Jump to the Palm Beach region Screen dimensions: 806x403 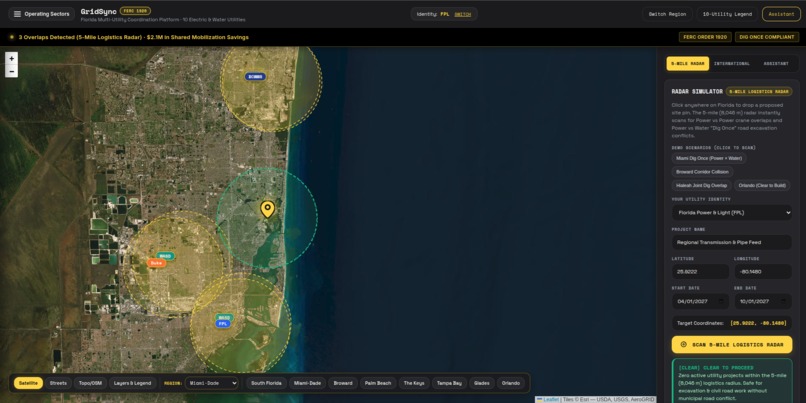(x=378, y=383)
